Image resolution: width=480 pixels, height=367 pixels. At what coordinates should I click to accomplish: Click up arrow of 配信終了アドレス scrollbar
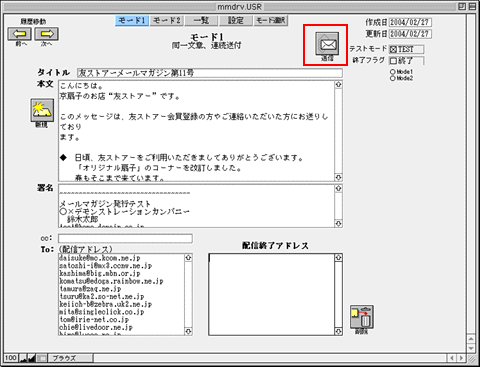[x=338, y=258]
